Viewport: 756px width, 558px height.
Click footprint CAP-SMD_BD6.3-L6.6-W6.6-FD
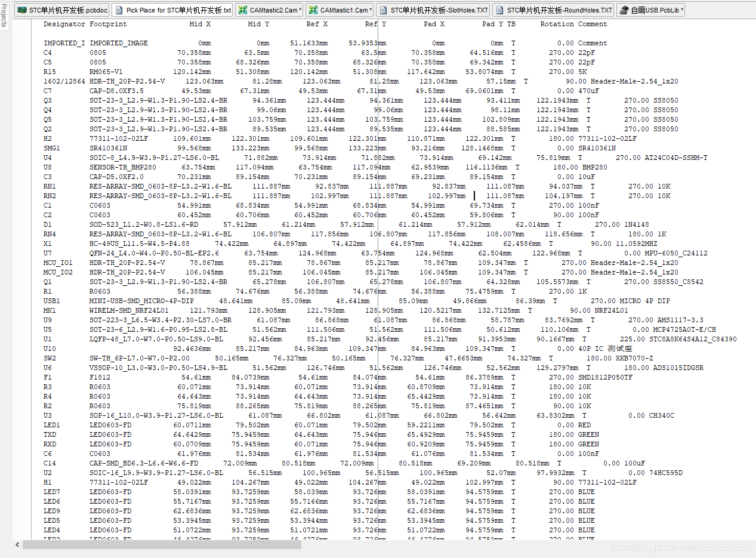[144, 463]
